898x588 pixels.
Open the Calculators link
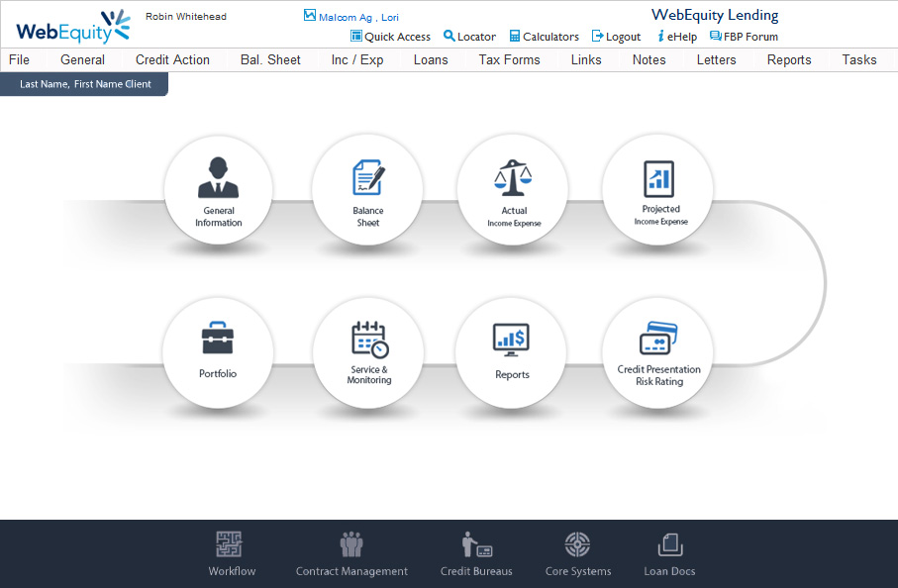click(544, 37)
